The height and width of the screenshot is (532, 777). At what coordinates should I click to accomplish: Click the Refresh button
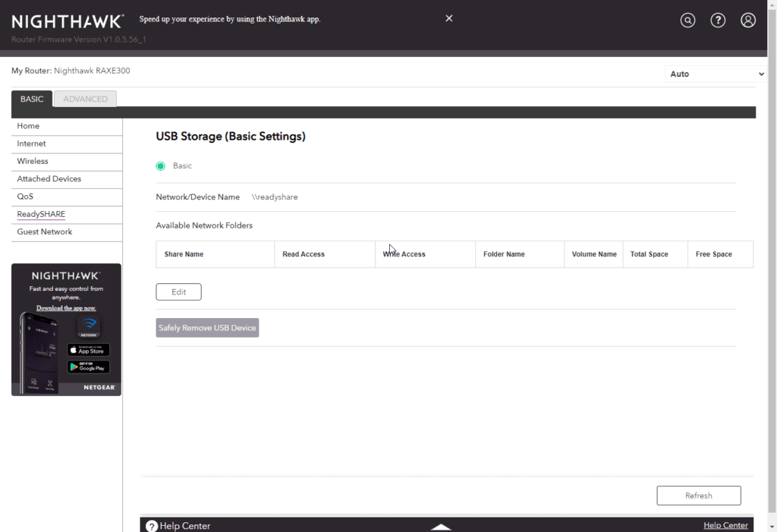[x=698, y=496]
